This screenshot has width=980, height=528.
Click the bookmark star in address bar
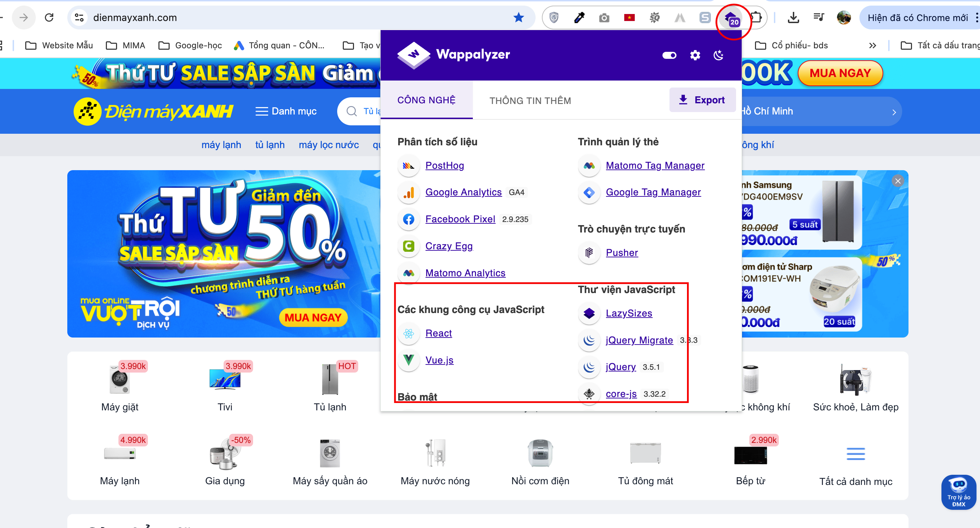[518, 18]
